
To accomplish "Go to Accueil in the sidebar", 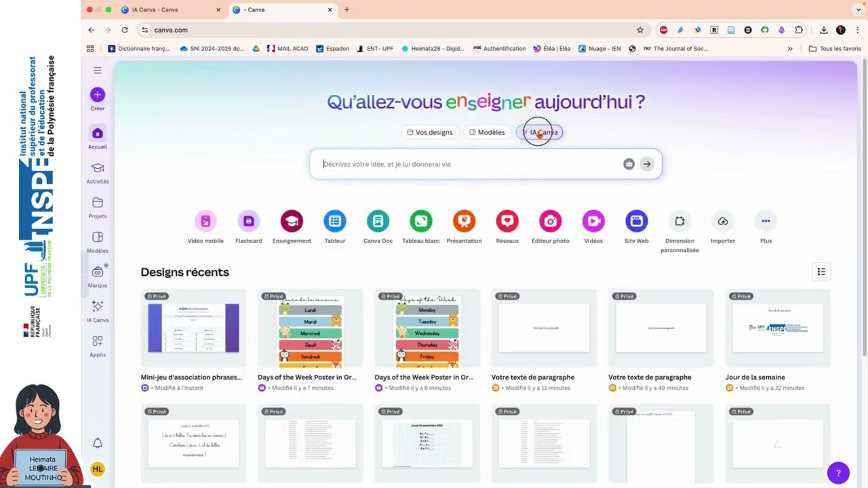I will click(x=98, y=138).
